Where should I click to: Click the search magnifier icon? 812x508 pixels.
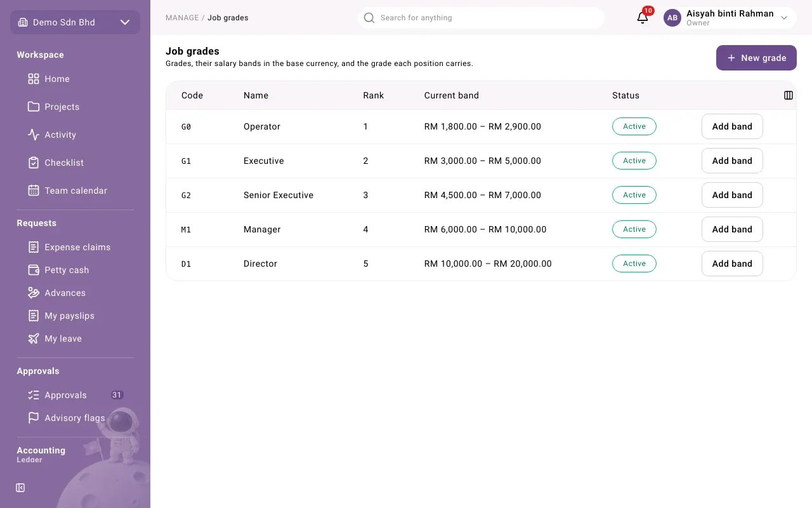point(369,18)
